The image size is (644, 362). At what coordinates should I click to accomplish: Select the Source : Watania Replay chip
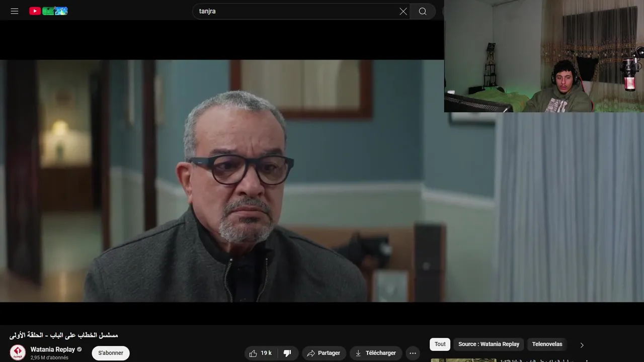[x=489, y=344]
